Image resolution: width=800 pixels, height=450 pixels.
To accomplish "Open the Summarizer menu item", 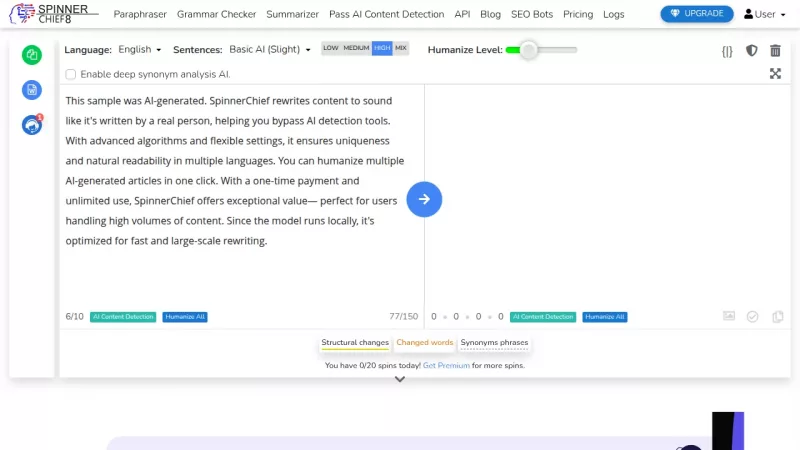I will [292, 14].
